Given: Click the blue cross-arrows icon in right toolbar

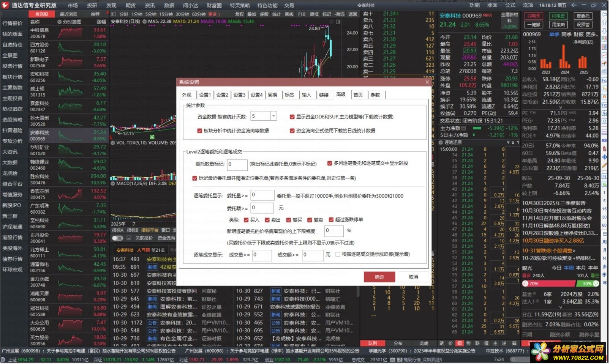Looking at the screenshot, I should pos(605,157).
